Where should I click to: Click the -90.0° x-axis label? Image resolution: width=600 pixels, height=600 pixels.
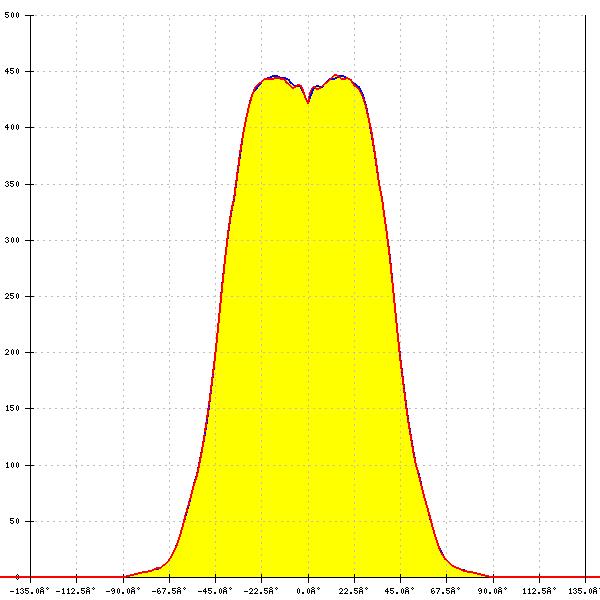point(124,591)
